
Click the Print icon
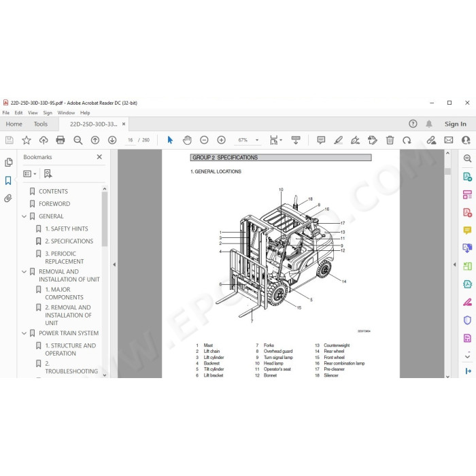(61, 140)
